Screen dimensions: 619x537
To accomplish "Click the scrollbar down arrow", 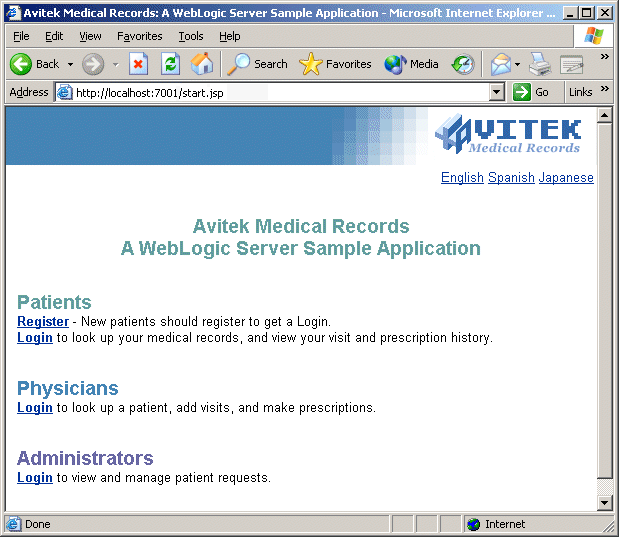I will coord(604,503).
